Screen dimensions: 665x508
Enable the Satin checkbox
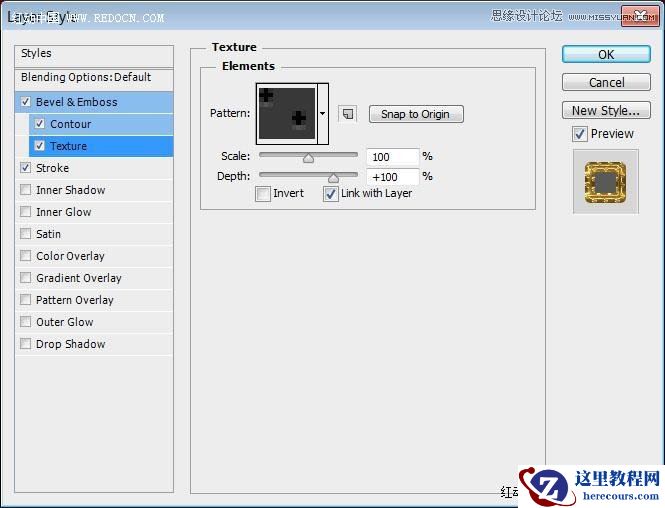(25, 234)
